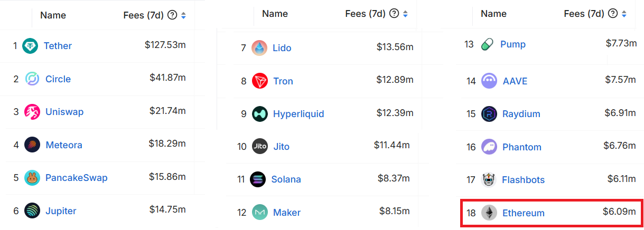
Task: Open the Hyperliquid protocol link
Action: pos(298,114)
